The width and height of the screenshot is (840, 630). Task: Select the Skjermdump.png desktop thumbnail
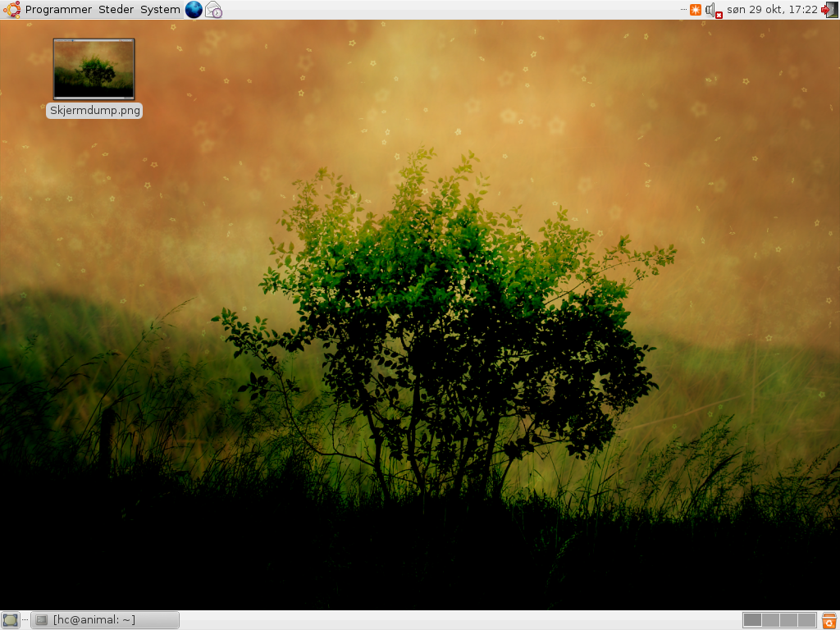click(x=94, y=69)
